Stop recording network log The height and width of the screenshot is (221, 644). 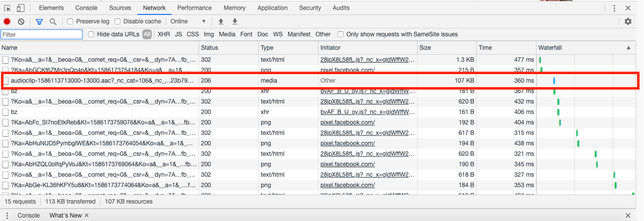coord(7,21)
